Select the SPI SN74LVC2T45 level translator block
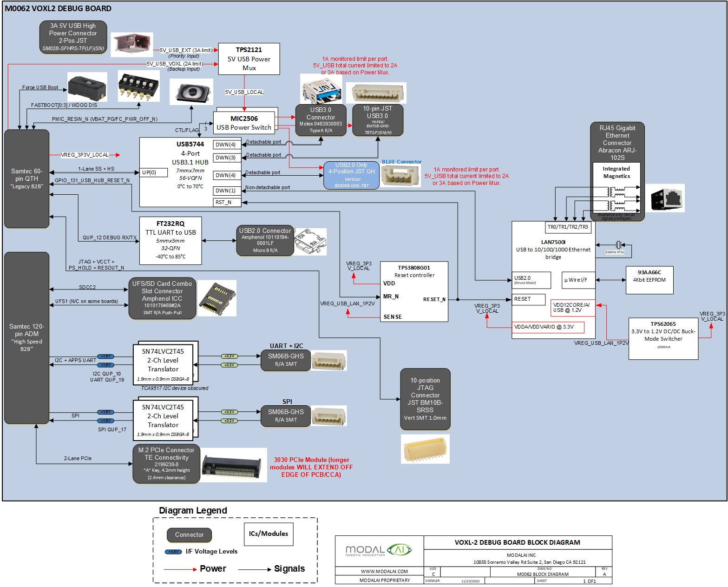 163,420
